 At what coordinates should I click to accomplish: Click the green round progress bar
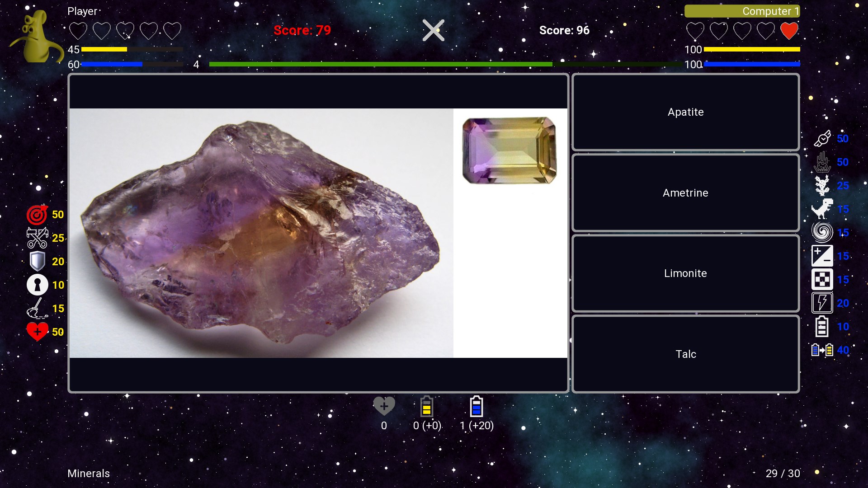(x=380, y=64)
